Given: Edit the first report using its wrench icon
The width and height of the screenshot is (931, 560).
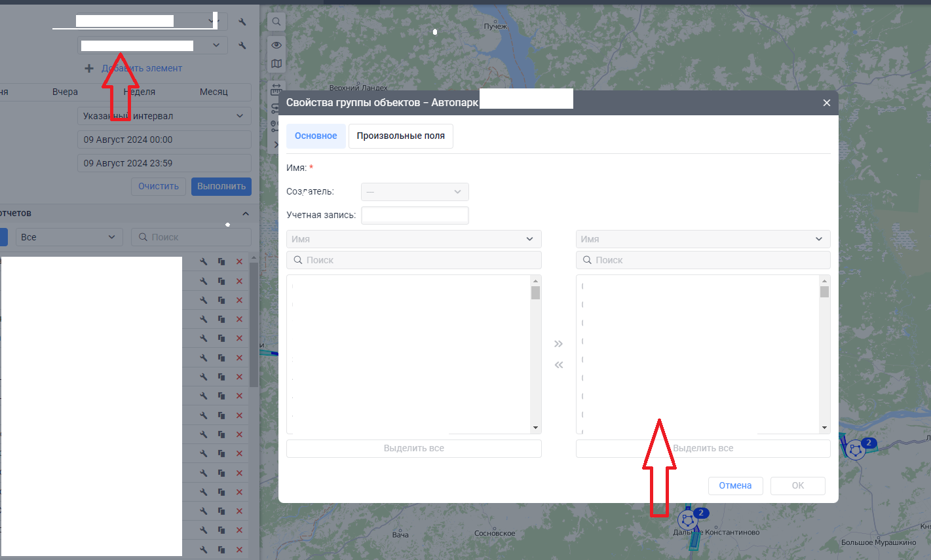Looking at the screenshot, I should tap(204, 262).
